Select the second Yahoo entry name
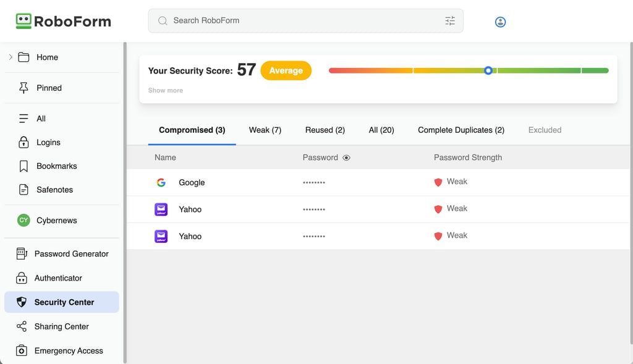The height and width of the screenshot is (364, 633). tap(190, 237)
